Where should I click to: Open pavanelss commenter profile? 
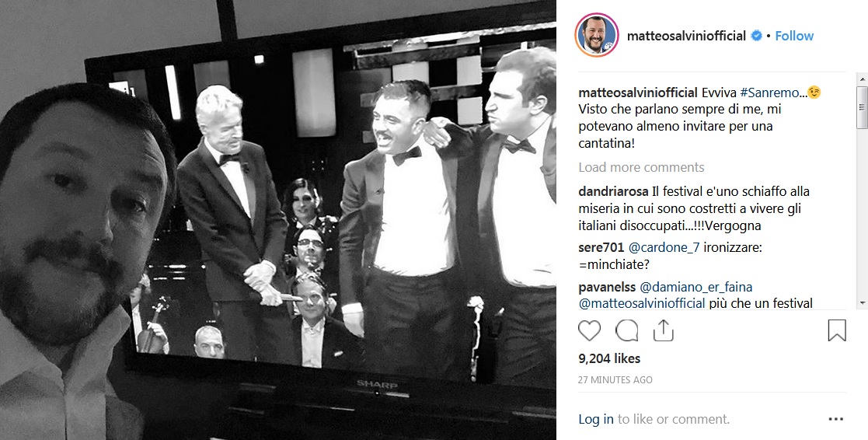click(607, 288)
